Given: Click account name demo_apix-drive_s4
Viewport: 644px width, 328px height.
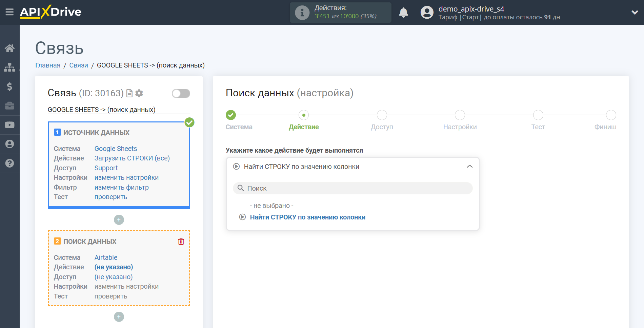Looking at the screenshot, I should [x=471, y=9].
